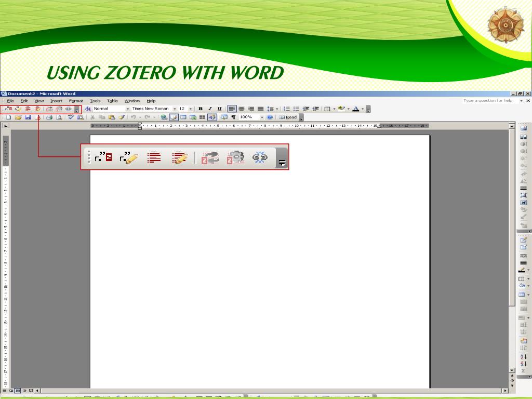Viewport: 532px width, 399px height.
Task: Activate the Format Painter brush
Action: coord(122,117)
